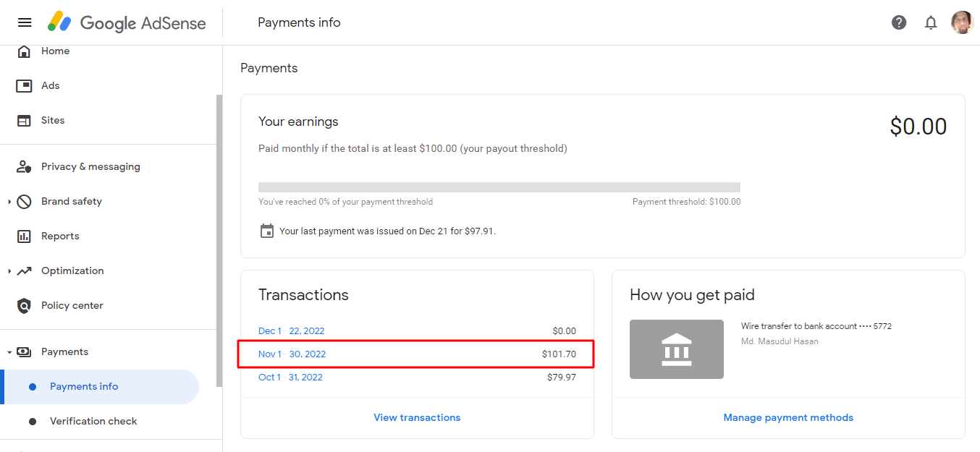Screen dimensions: 980x452
Task: Open the View transactions link
Action: pyautogui.click(x=417, y=417)
